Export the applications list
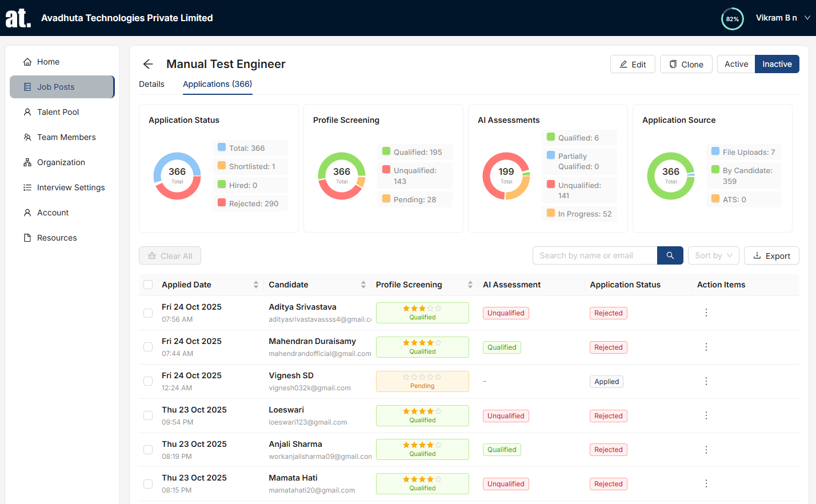This screenshot has width=816, height=504. 771,255
